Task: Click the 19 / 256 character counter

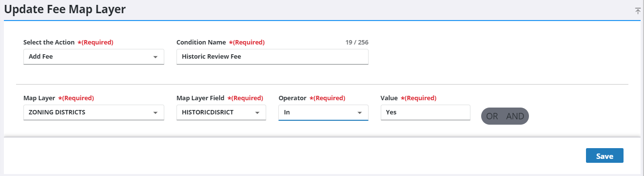Action: coord(357,43)
